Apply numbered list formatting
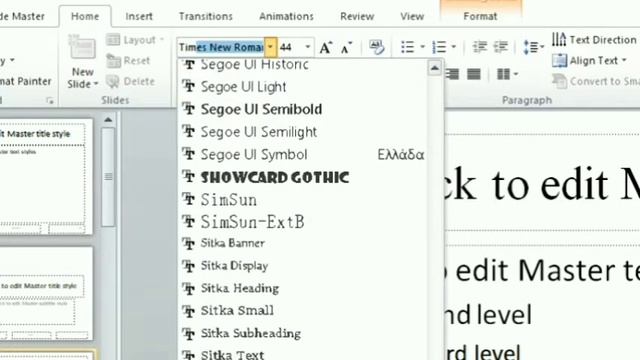 [x=440, y=47]
